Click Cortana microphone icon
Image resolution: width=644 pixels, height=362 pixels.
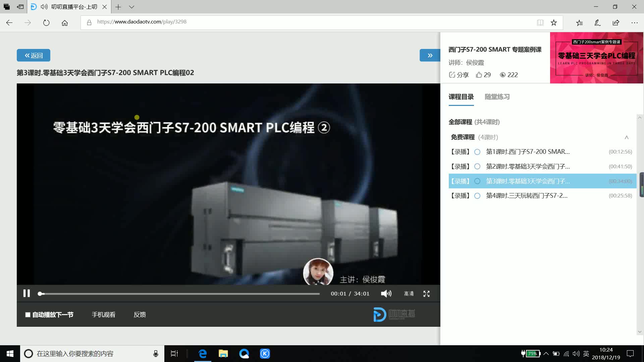pyautogui.click(x=156, y=354)
